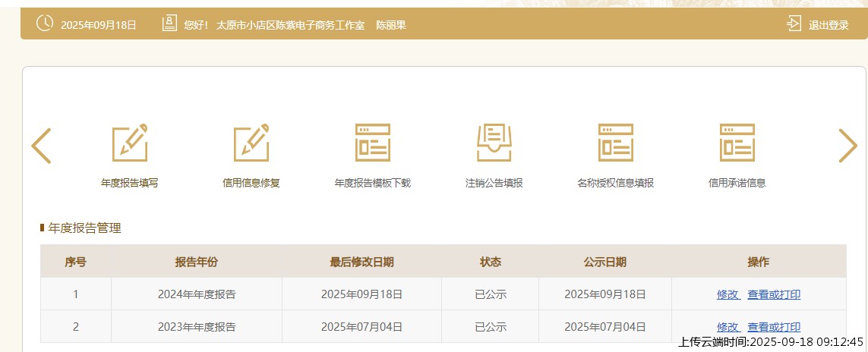Click the 状态 column header
Viewport: 868px width, 352px height.
pyautogui.click(x=491, y=262)
